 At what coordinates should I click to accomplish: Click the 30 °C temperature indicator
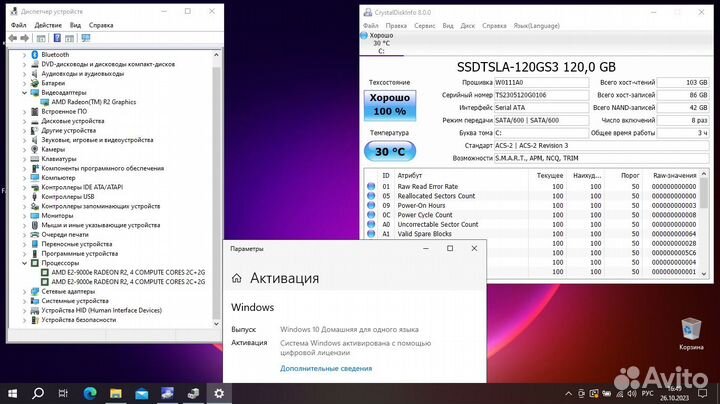(390, 152)
